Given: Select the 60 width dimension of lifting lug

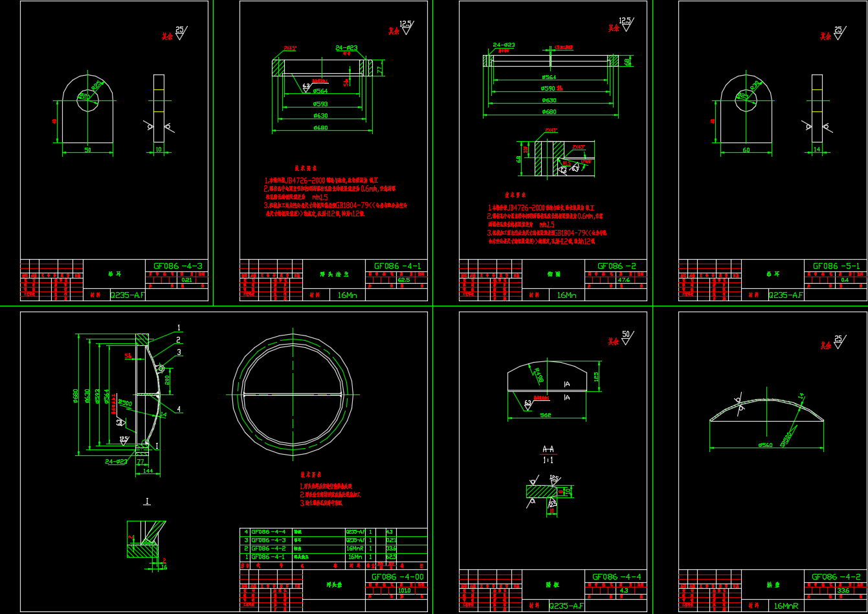Looking at the screenshot, I should pyautogui.click(x=746, y=150).
